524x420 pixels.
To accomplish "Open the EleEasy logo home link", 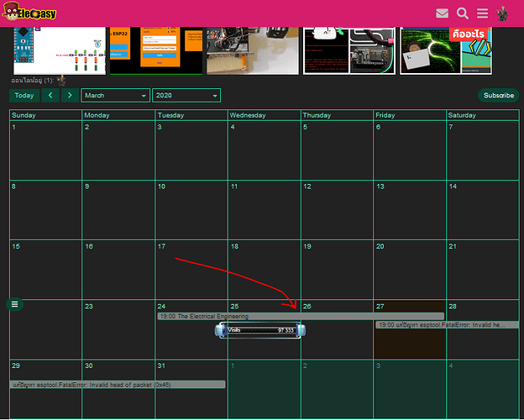I will (x=29, y=12).
